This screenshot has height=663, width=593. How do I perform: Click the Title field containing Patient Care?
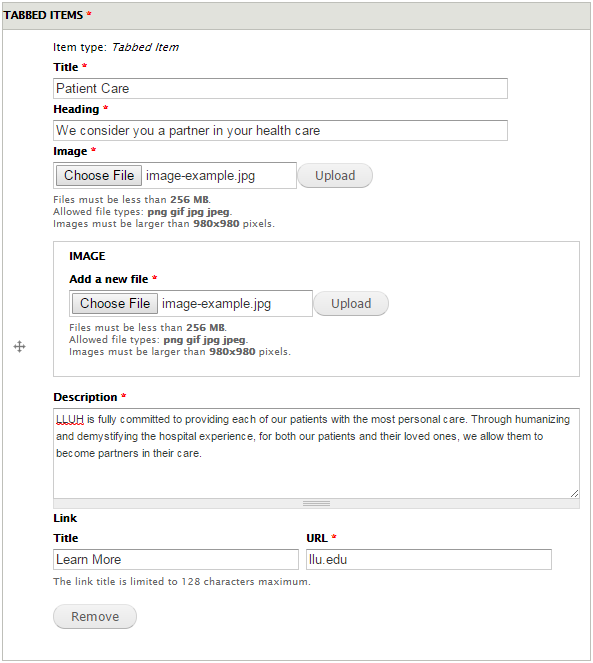280,88
